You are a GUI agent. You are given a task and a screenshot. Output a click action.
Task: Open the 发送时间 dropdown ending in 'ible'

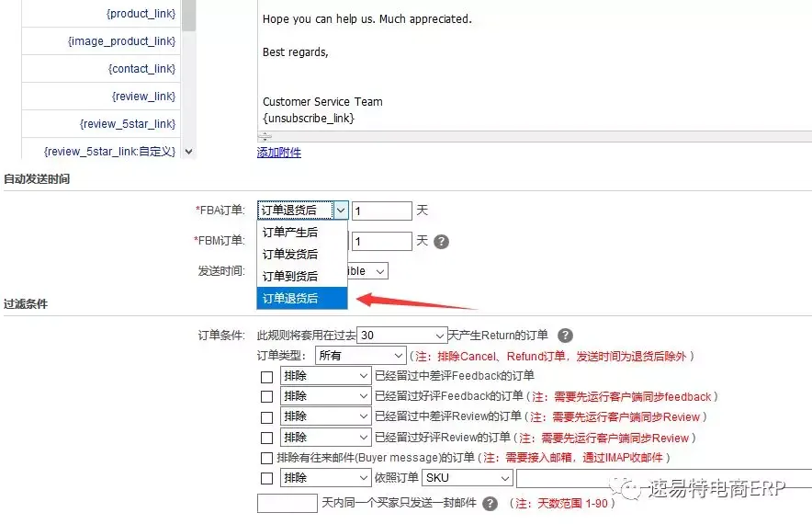click(367, 271)
